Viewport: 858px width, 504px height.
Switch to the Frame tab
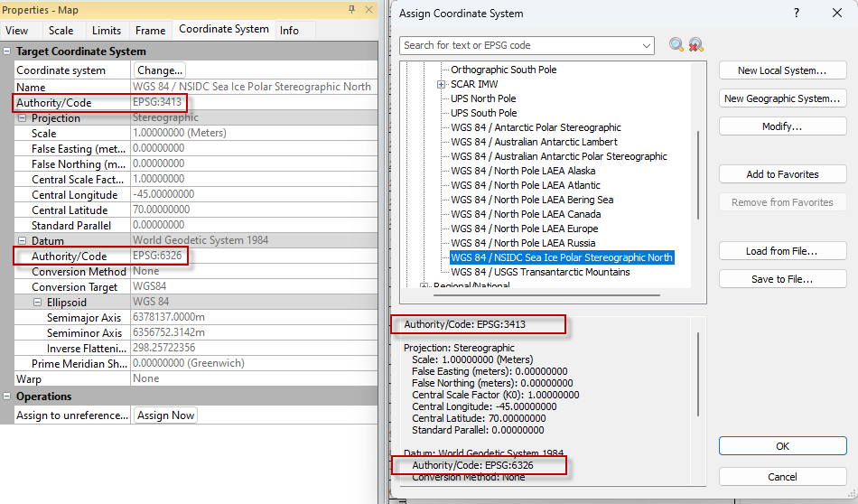pos(150,31)
